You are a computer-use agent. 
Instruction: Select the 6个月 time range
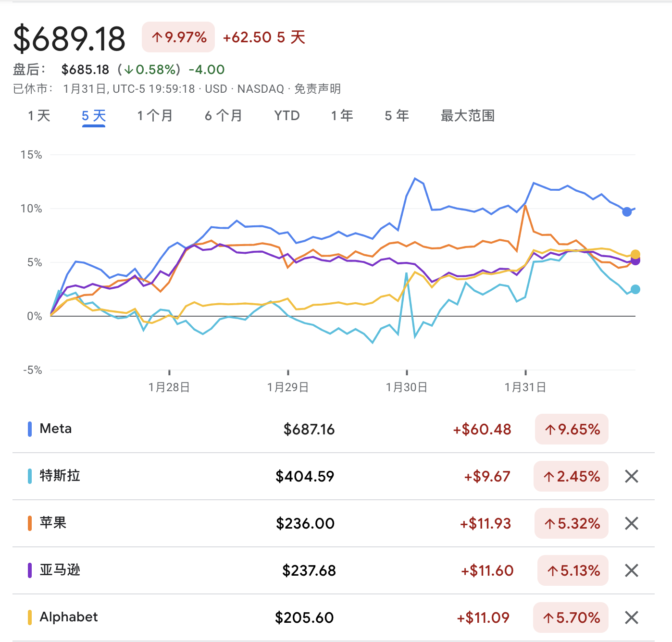pyautogui.click(x=223, y=116)
